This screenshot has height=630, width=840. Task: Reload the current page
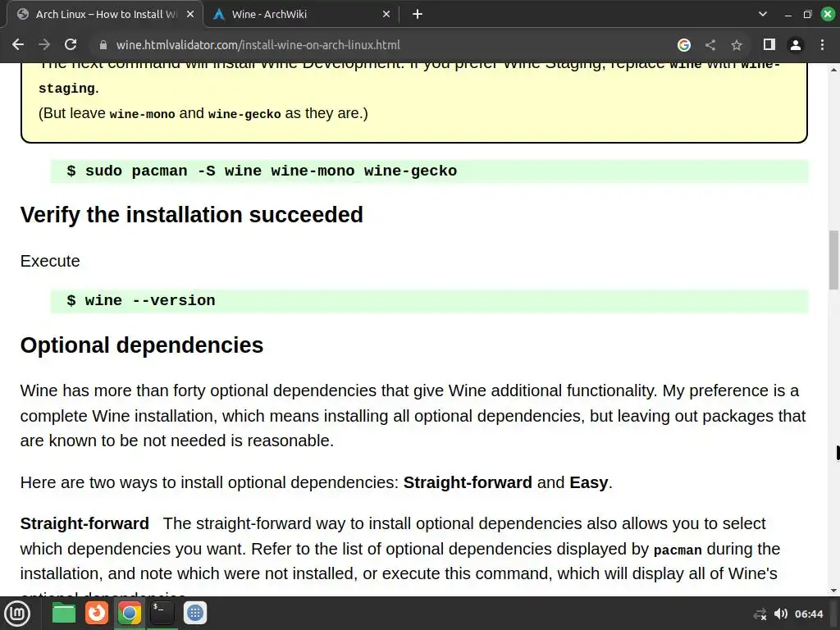(71, 45)
